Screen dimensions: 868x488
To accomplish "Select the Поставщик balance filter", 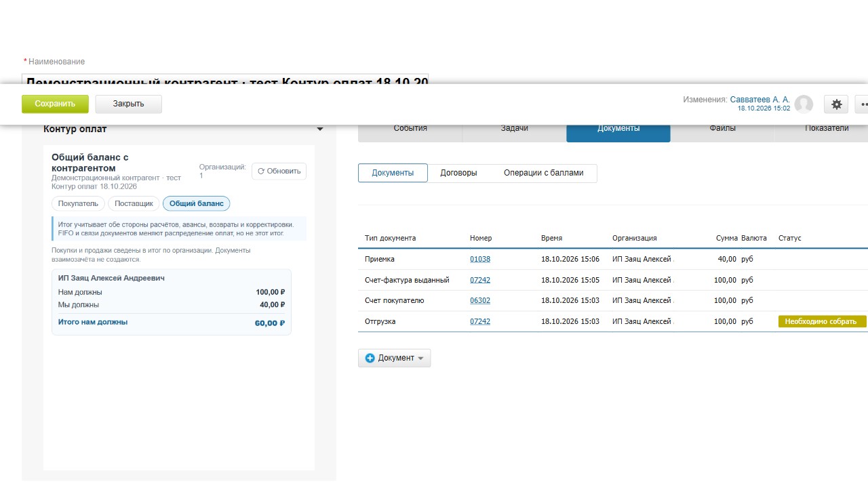I will pyautogui.click(x=134, y=203).
